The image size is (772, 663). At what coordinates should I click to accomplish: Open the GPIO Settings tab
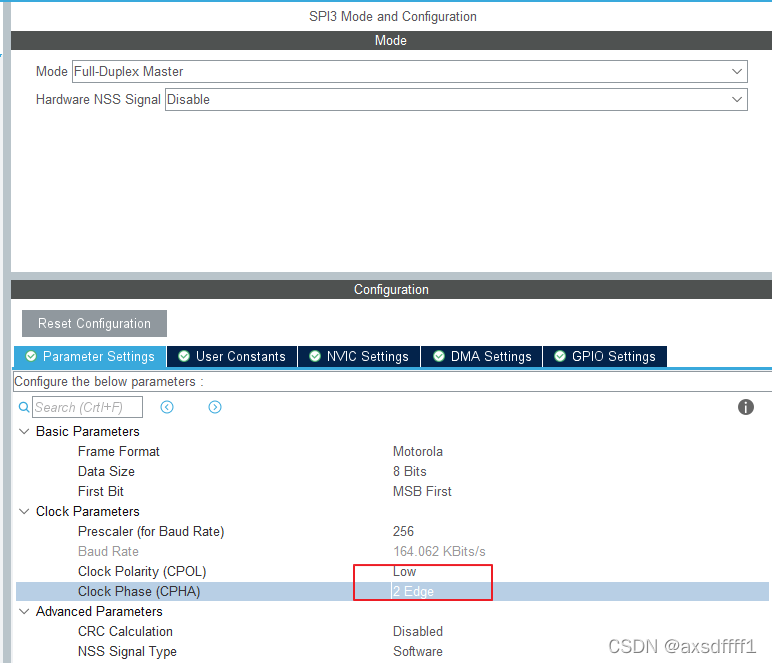click(x=605, y=356)
